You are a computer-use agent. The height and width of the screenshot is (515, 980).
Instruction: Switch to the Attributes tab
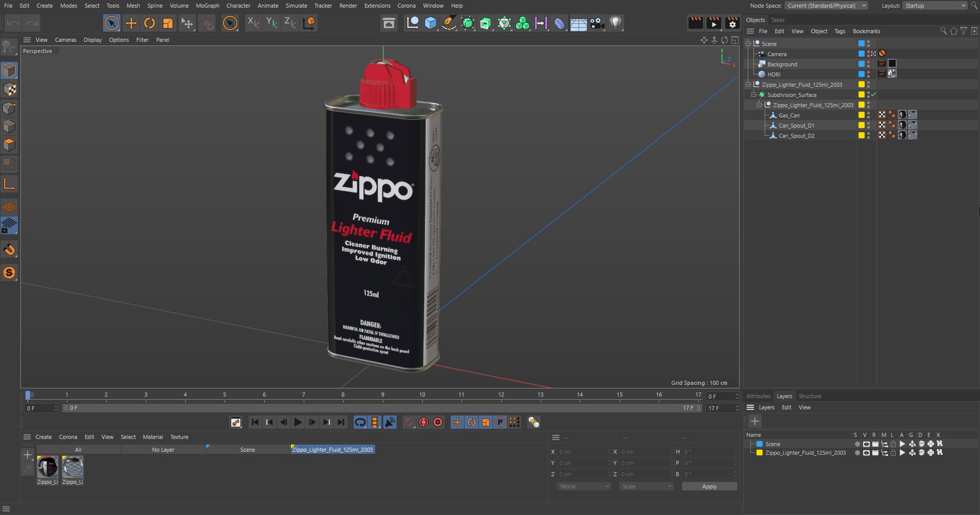(x=758, y=396)
